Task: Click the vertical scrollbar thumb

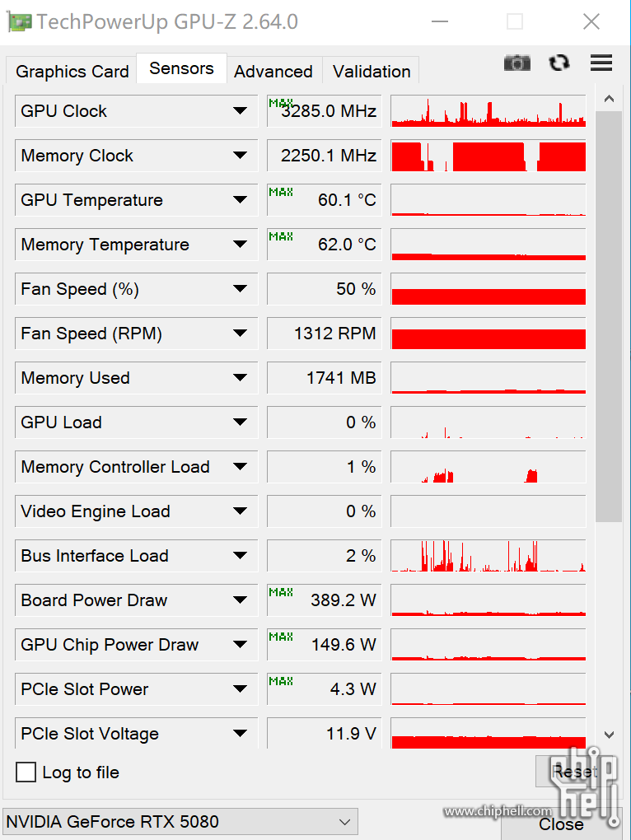Action: click(x=609, y=316)
